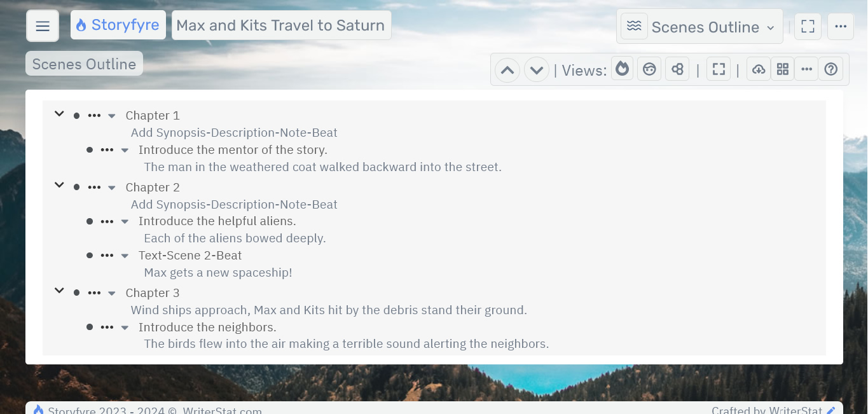
Task: Click the down chevron button in toolbar
Action: (x=536, y=70)
